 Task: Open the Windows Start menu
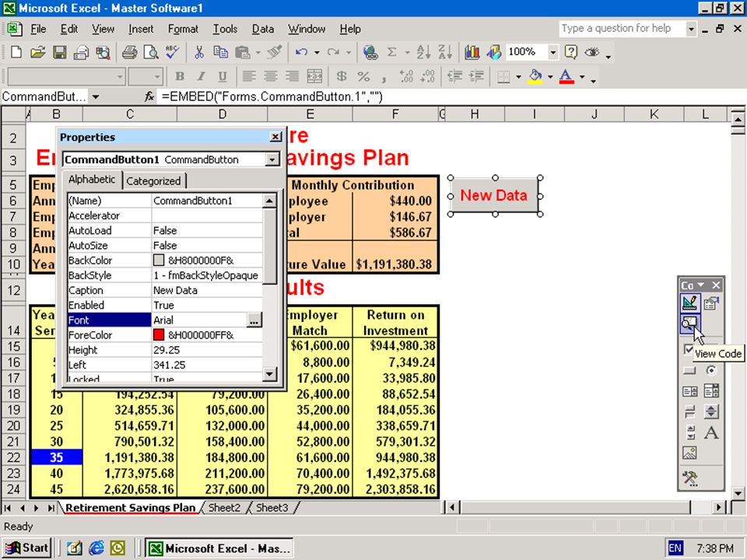(x=27, y=548)
